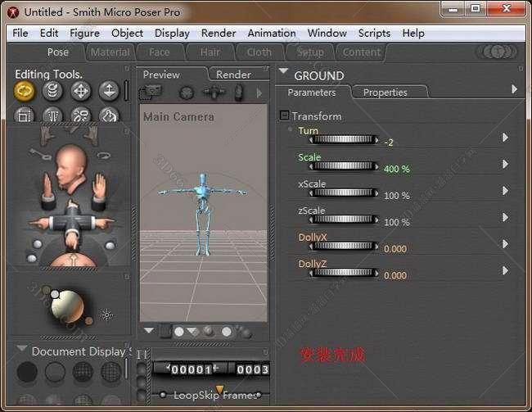Open the Document Display Style menu triangle
The height and width of the screenshot is (412, 532).
[22, 348]
